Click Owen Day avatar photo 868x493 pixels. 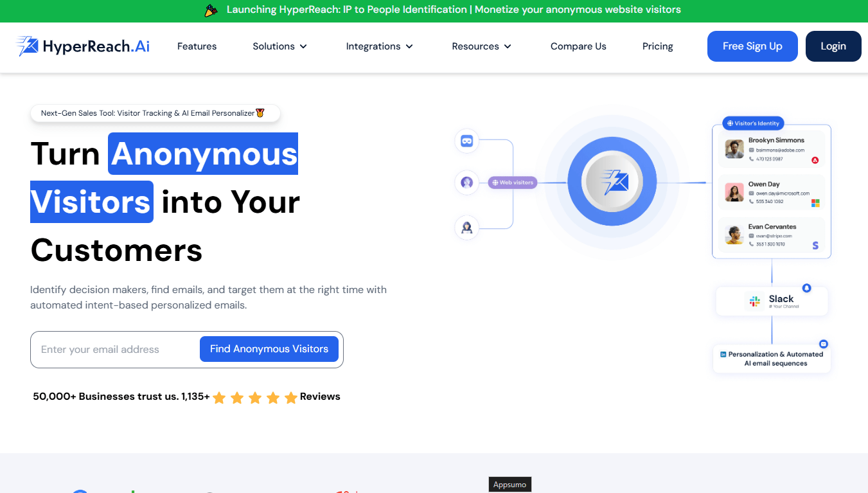(734, 192)
